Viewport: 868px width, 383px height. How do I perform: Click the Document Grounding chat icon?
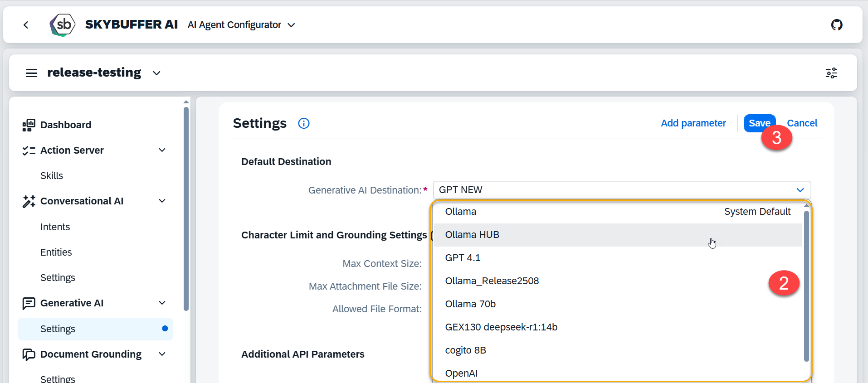(29, 354)
